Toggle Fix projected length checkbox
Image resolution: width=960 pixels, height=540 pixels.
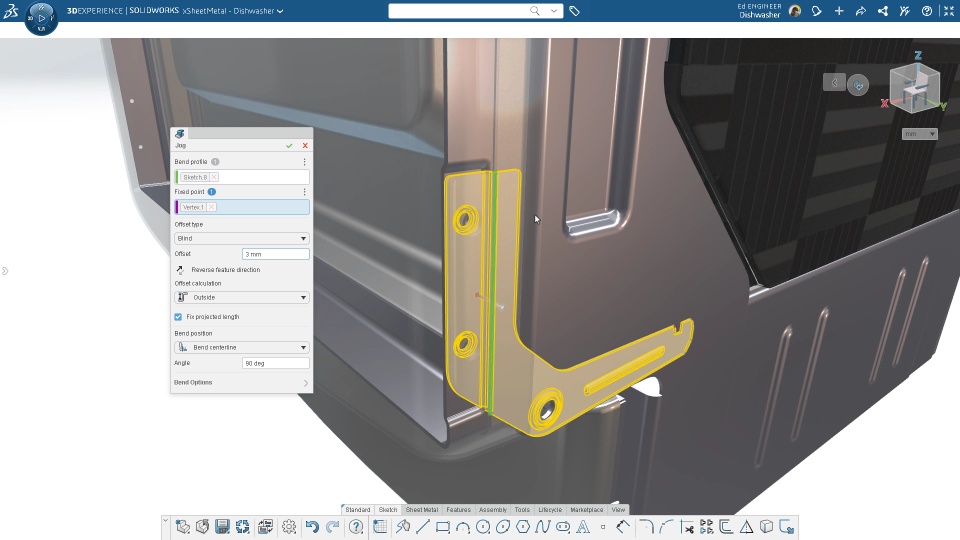178,317
